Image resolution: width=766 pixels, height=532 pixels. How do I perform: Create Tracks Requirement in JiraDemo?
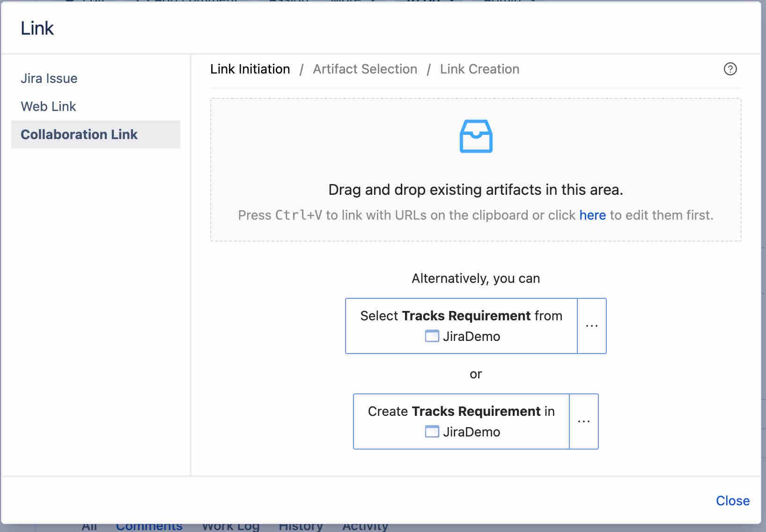pos(461,421)
